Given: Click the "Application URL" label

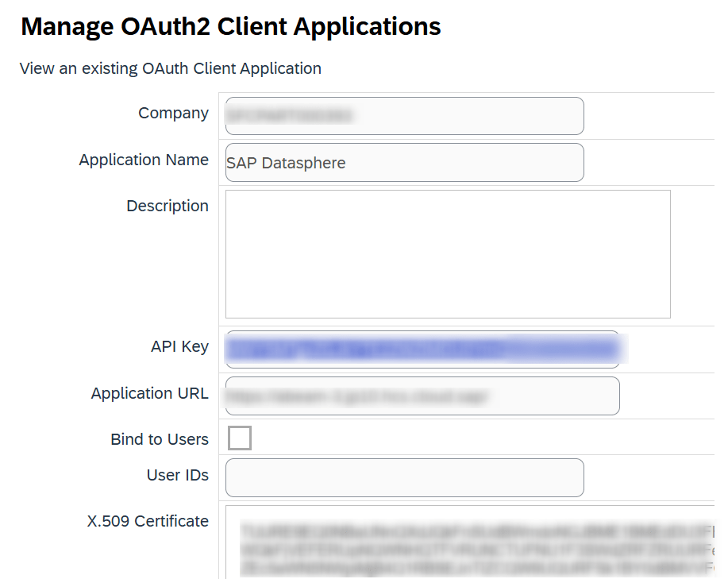Looking at the screenshot, I should 150,393.
